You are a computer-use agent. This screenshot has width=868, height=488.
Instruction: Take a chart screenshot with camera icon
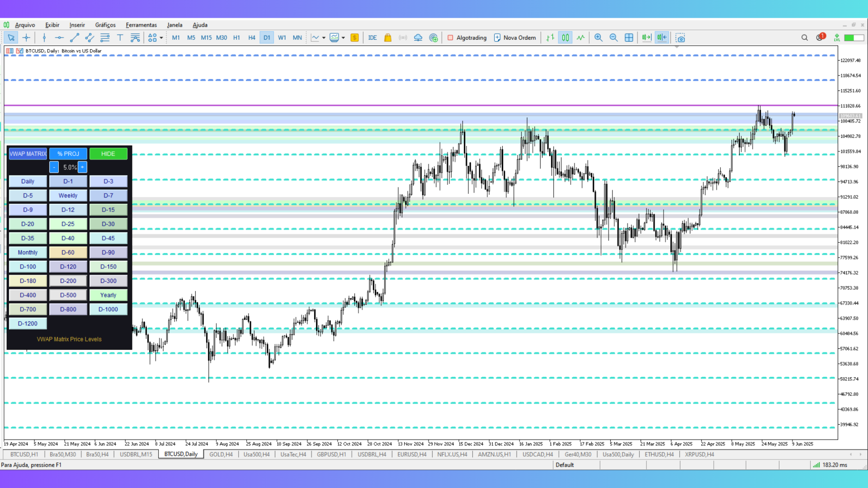pyautogui.click(x=680, y=38)
